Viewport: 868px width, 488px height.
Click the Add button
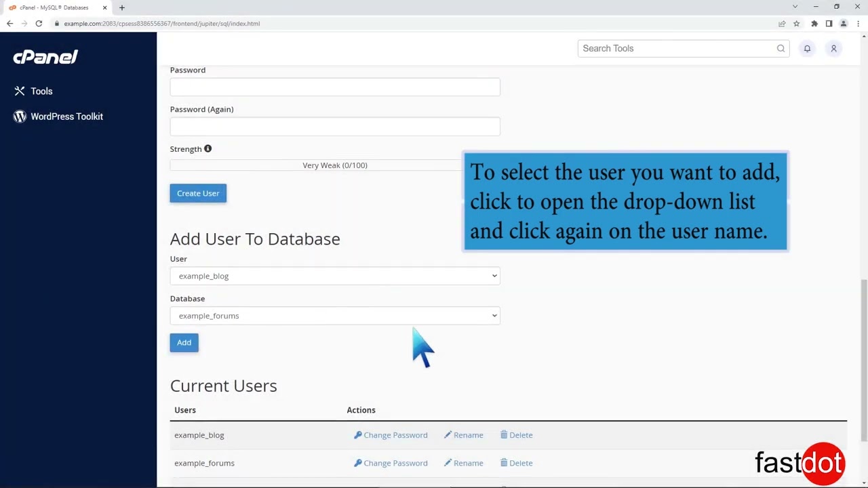pyautogui.click(x=184, y=342)
